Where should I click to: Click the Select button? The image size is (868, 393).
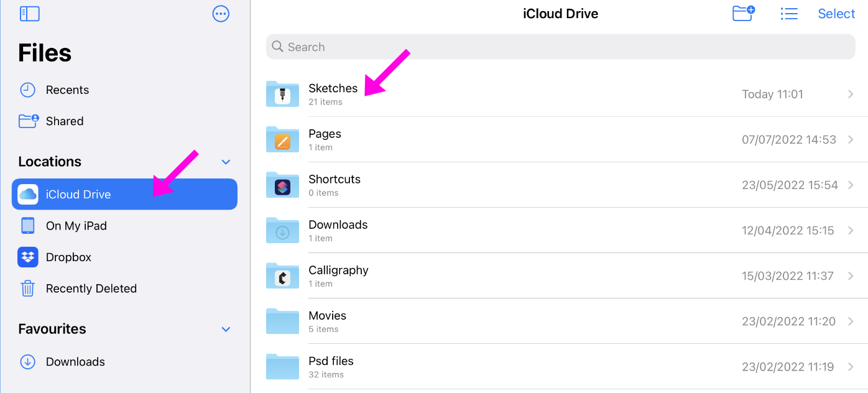[836, 14]
